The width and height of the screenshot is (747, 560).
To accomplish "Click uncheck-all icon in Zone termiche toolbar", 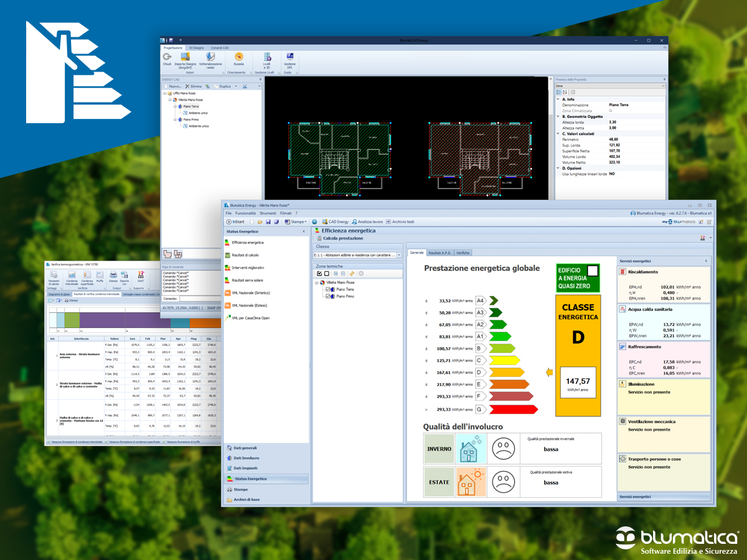I will pos(327,273).
